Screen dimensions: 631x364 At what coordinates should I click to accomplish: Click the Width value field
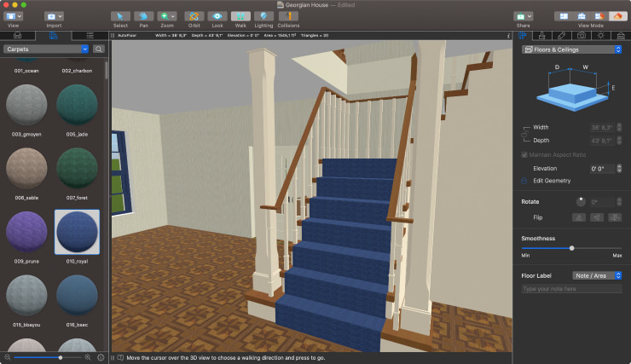(x=602, y=128)
